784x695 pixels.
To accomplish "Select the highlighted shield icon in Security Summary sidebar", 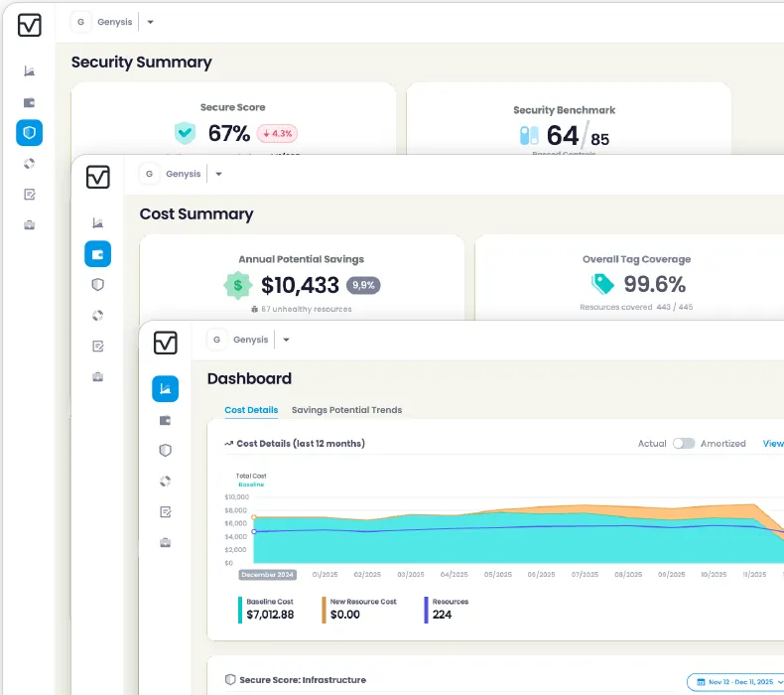I will pyautogui.click(x=29, y=132).
